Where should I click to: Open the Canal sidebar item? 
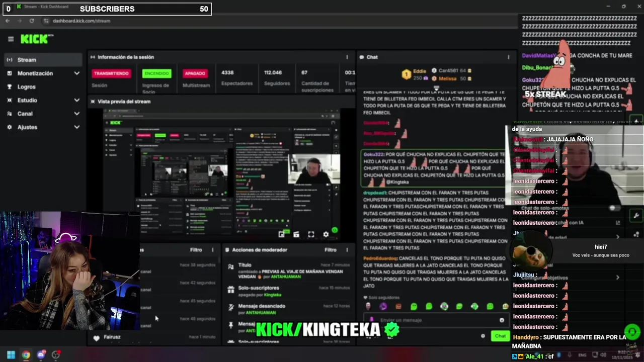(42, 114)
